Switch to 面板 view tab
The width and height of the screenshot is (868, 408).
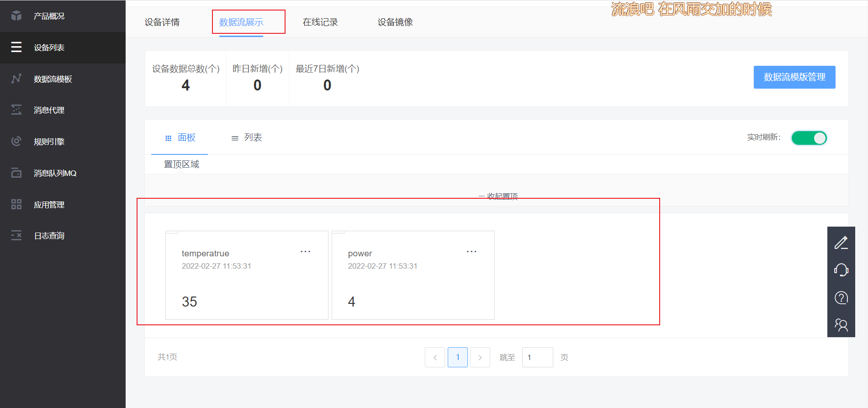(x=180, y=138)
